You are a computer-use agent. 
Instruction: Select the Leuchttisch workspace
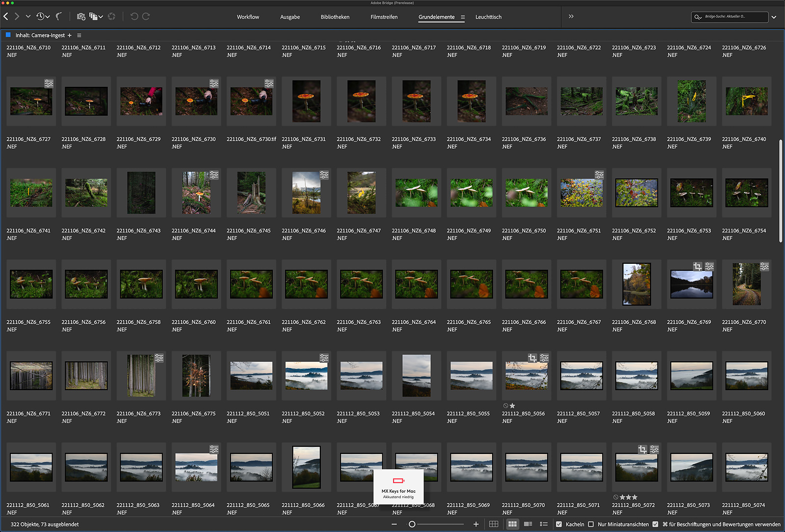click(488, 17)
